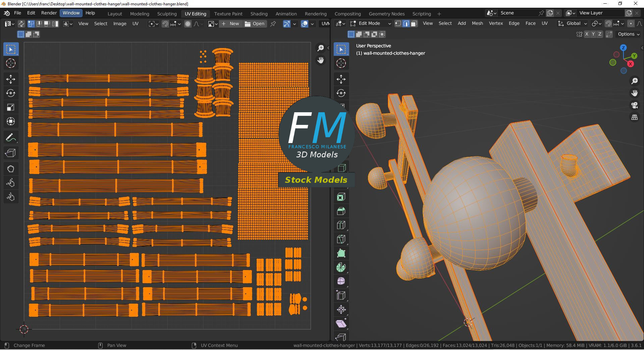This screenshot has height=350, width=644.
Task: Activate the Poly Build tool
Action: point(341,253)
